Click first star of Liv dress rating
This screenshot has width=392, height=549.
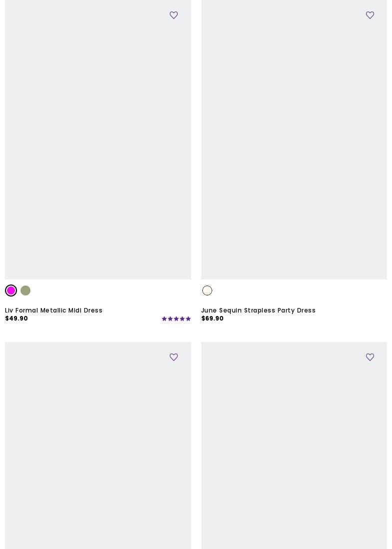(164, 318)
